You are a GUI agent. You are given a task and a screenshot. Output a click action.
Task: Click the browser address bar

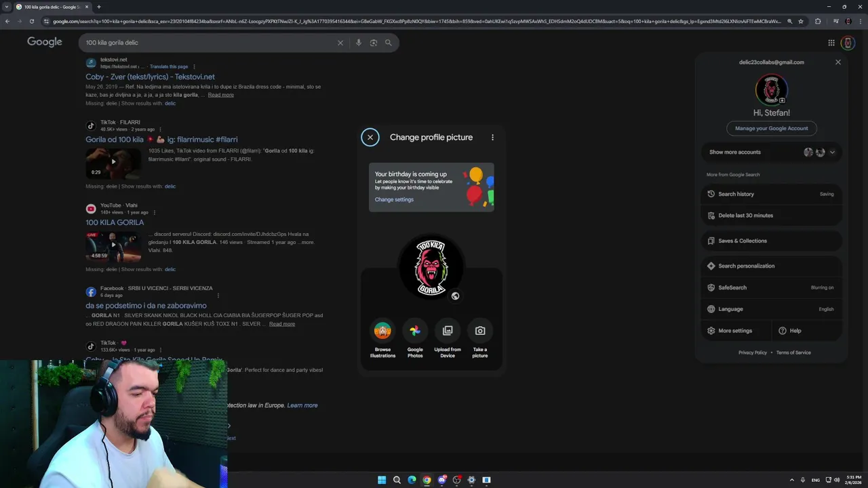[x=417, y=21]
